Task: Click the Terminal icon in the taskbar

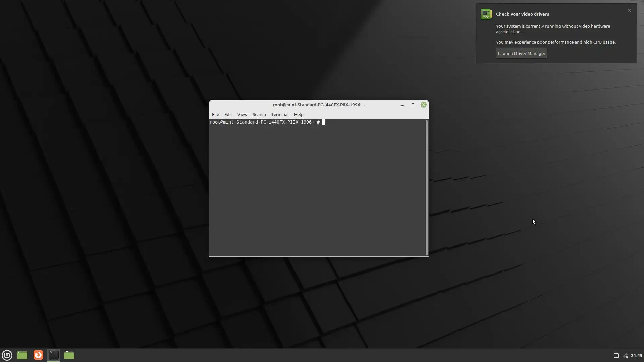Action: tap(54, 355)
